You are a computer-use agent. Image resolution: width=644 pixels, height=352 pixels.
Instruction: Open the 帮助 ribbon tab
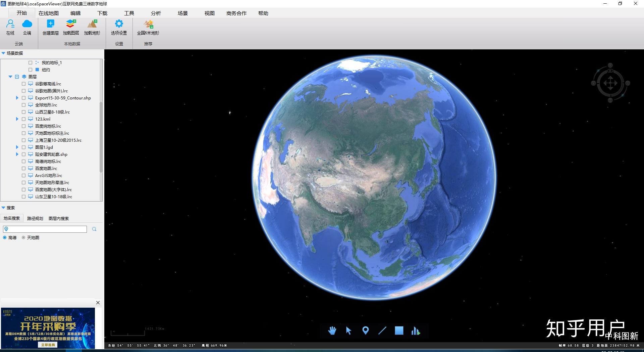(263, 13)
